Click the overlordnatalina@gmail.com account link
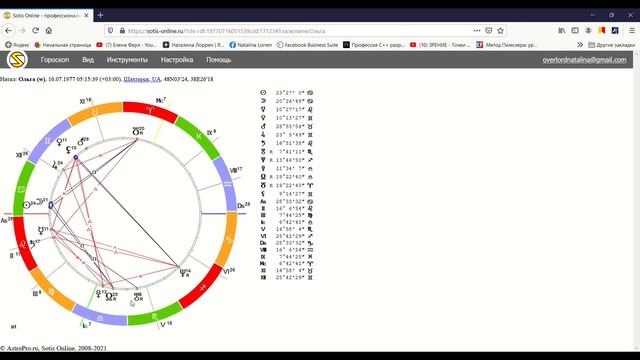Viewport: 640px width, 360px height. point(584,60)
